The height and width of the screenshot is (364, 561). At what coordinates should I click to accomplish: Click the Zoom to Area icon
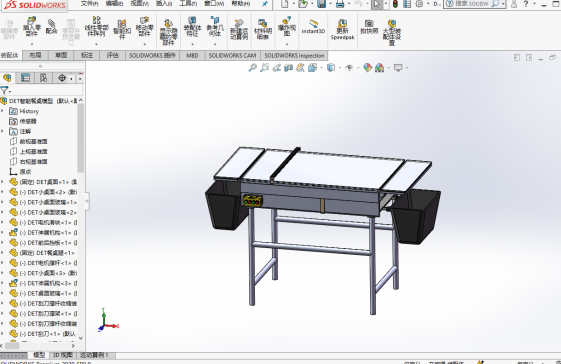pos(264,67)
